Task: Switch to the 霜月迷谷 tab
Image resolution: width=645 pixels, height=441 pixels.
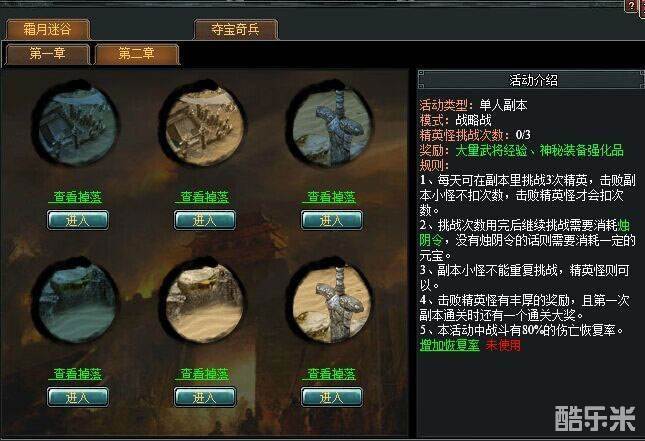Action: click(47, 30)
